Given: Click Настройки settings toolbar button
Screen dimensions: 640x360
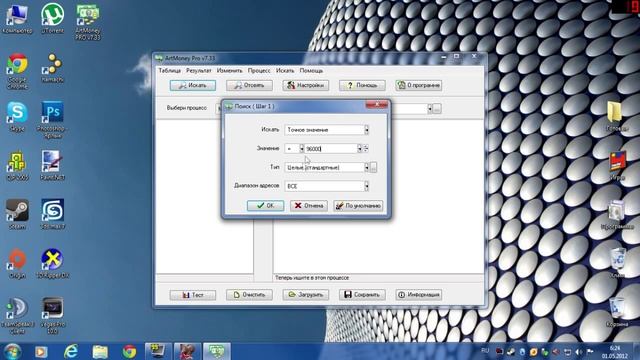Looking at the screenshot, I should pyautogui.click(x=306, y=85).
